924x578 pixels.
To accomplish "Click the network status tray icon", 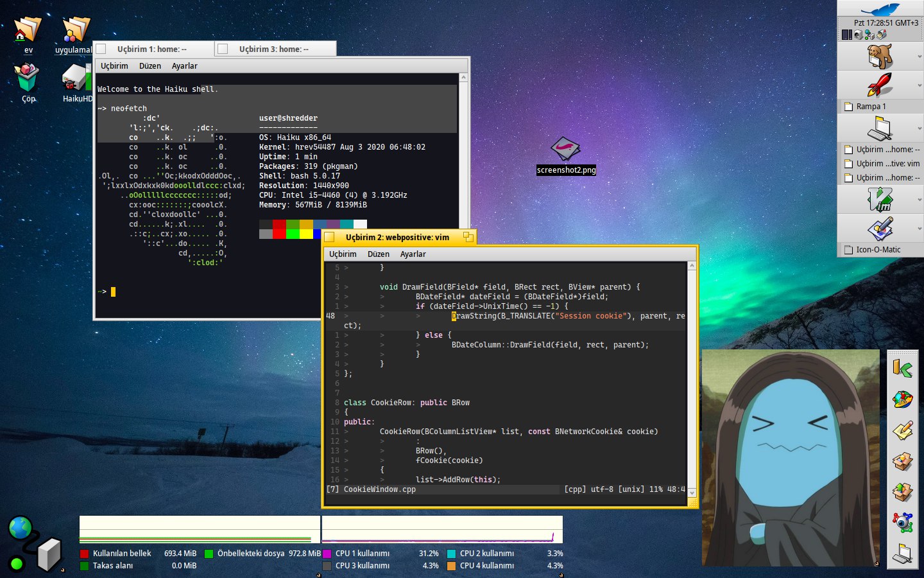I will 870,35.
